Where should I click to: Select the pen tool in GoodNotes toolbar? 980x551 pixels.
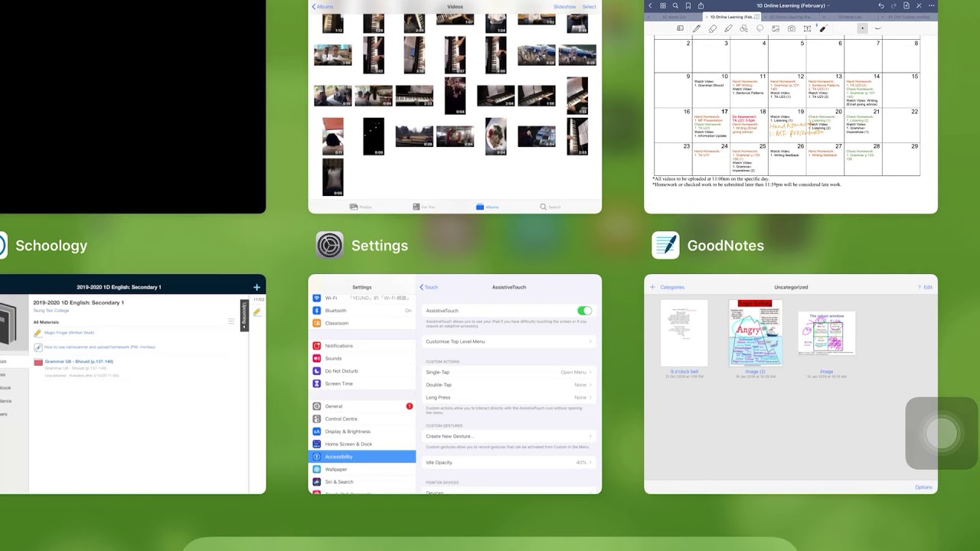click(697, 28)
